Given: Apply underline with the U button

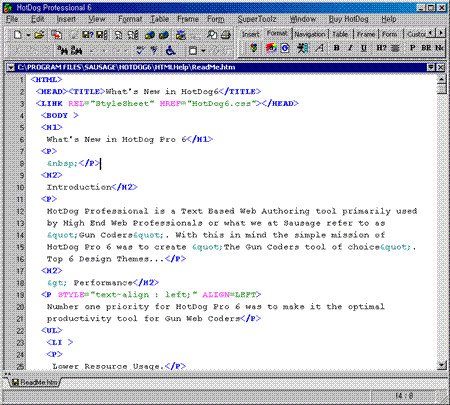Looking at the screenshot, I should (364, 48).
